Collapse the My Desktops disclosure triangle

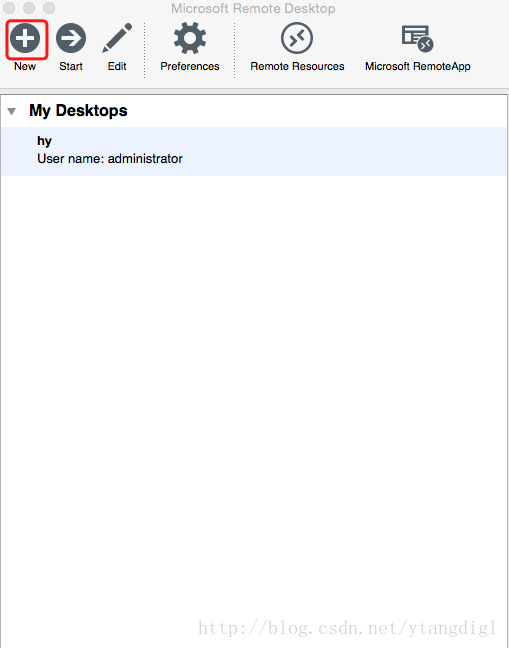(x=12, y=111)
